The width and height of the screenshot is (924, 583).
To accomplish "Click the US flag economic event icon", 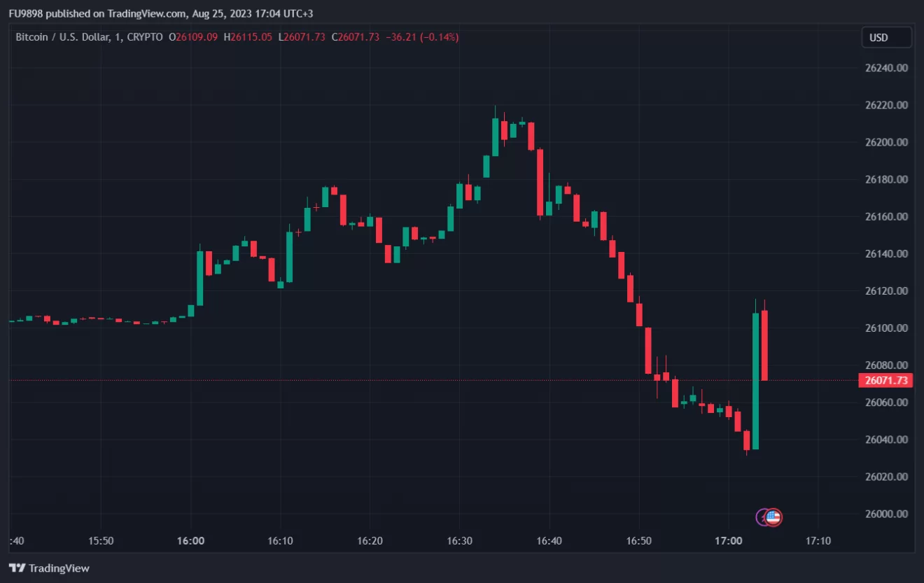I will tap(773, 517).
